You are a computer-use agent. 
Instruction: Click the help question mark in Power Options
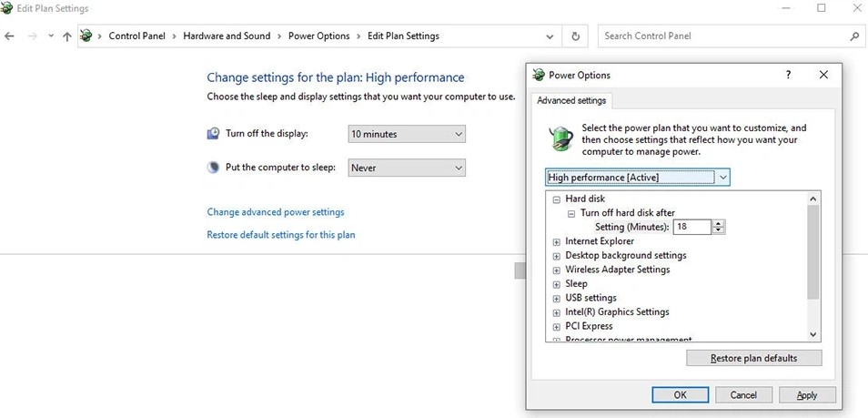coord(788,75)
